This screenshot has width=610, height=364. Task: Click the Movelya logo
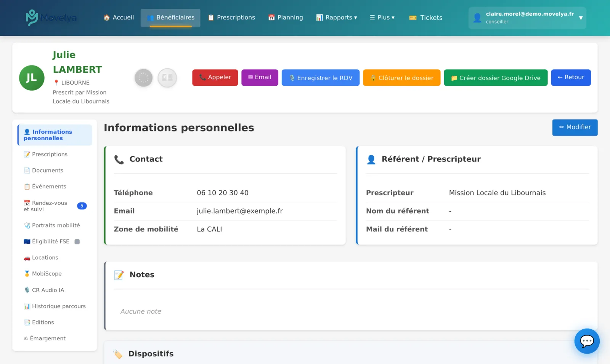tap(51, 18)
